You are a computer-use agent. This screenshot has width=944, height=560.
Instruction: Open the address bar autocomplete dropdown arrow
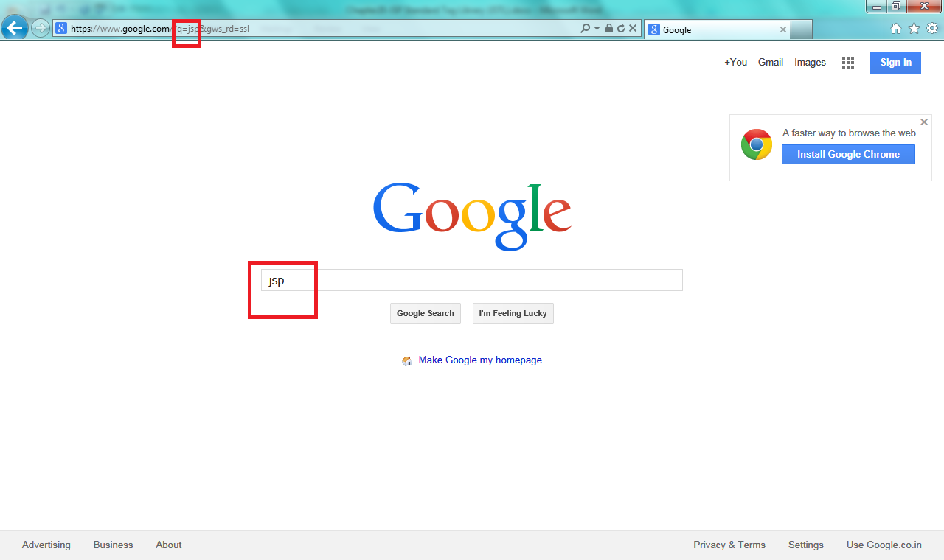[x=596, y=29]
